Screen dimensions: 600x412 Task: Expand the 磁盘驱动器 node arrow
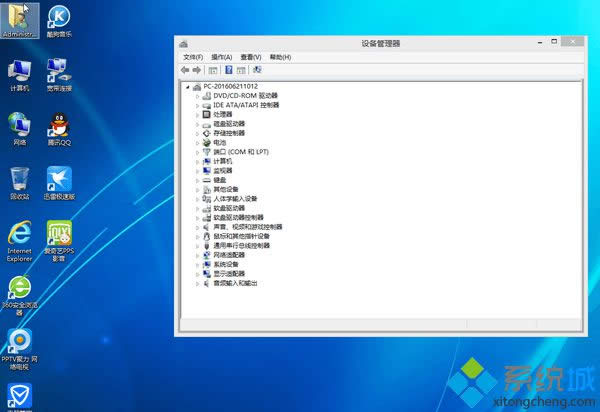pyautogui.click(x=197, y=124)
